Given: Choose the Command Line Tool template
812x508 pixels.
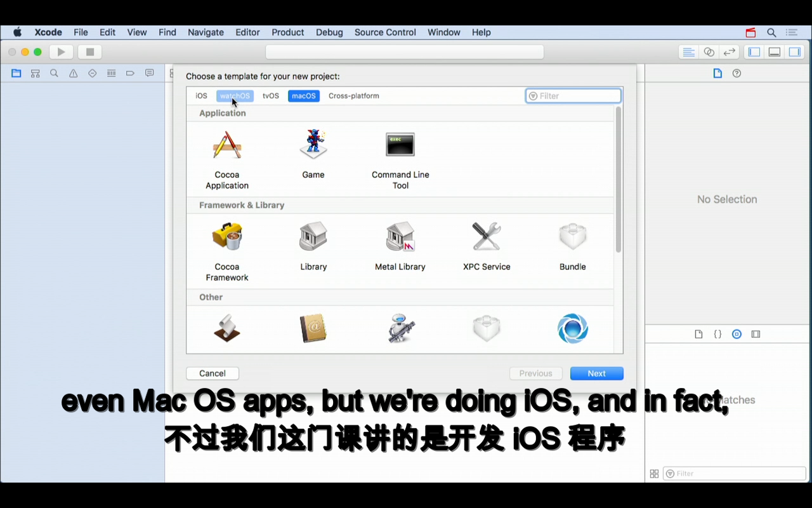Looking at the screenshot, I should (x=400, y=160).
